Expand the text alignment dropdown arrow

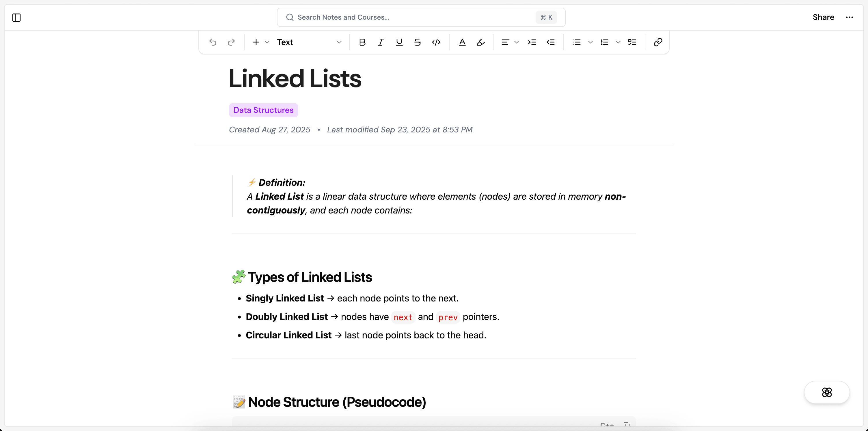517,42
